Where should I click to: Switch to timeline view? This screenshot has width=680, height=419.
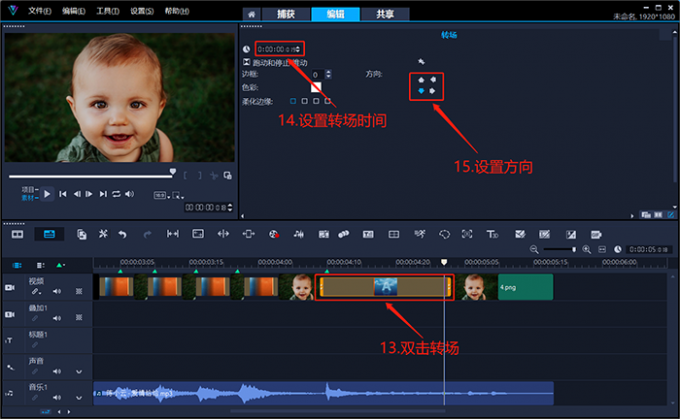[49, 234]
